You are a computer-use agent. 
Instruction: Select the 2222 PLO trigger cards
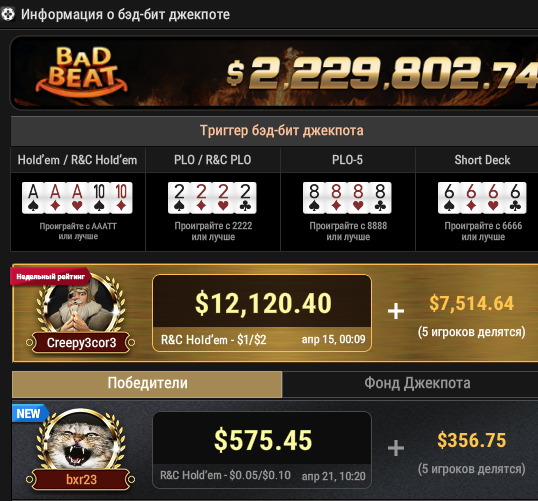click(212, 198)
